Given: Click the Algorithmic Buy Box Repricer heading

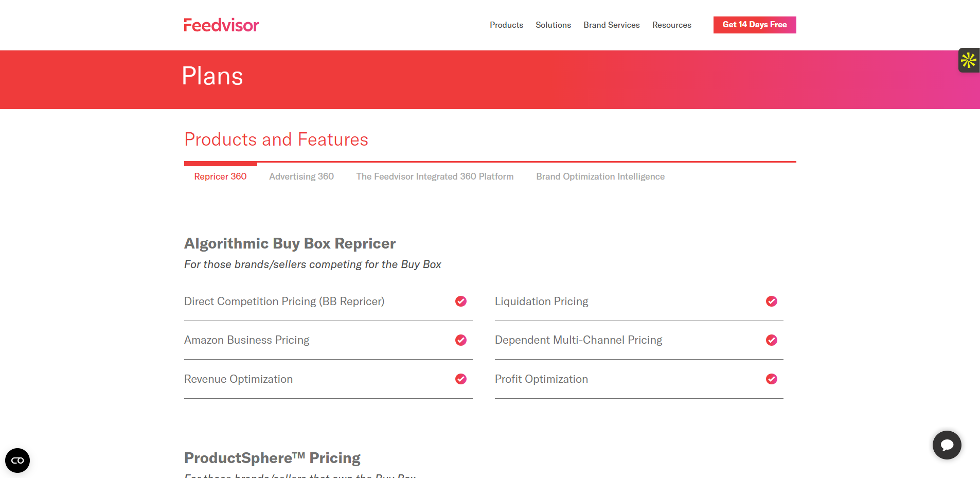Looking at the screenshot, I should coord(290,243).
